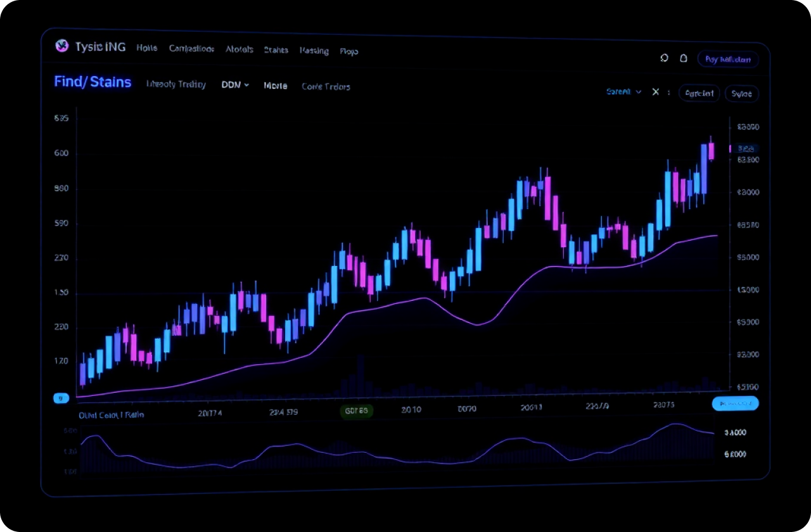Open the vertical three-dot menu beside Sorent
This screenshot has width=811, height=532.
pyautogui.click(x=668, y=92)
